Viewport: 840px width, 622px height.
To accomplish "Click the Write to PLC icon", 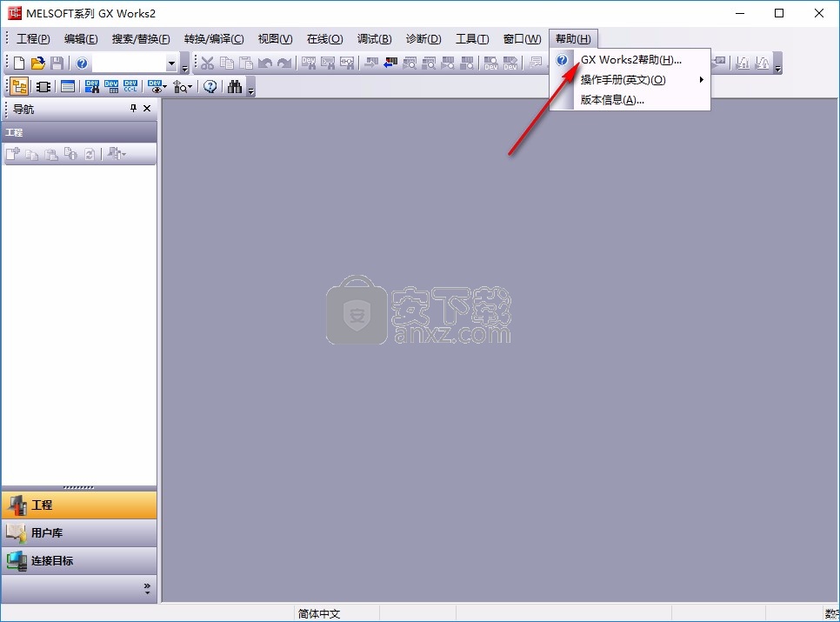I will (x=371, y=64).
